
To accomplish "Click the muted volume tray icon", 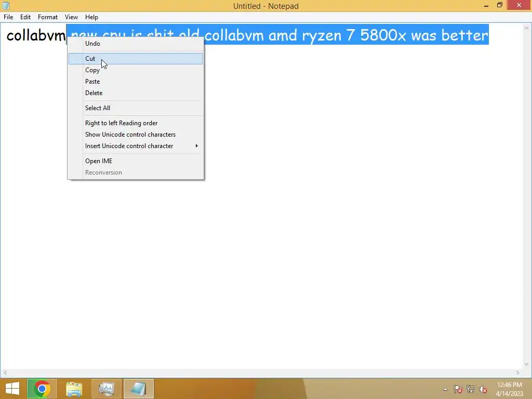I will [483, 389].
